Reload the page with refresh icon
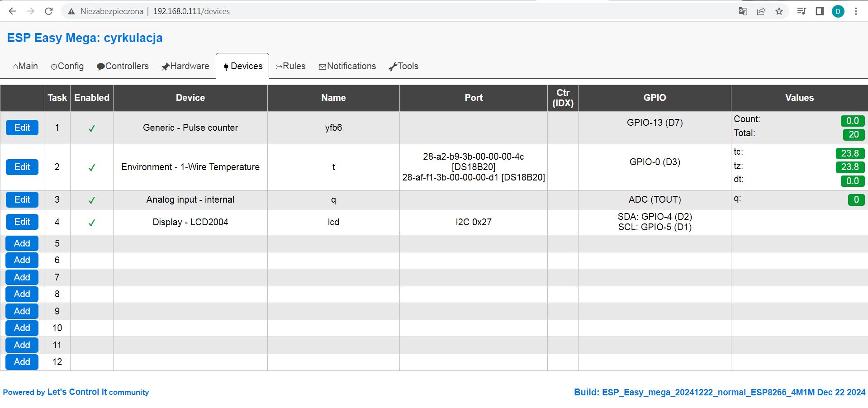 click(49, 11)
